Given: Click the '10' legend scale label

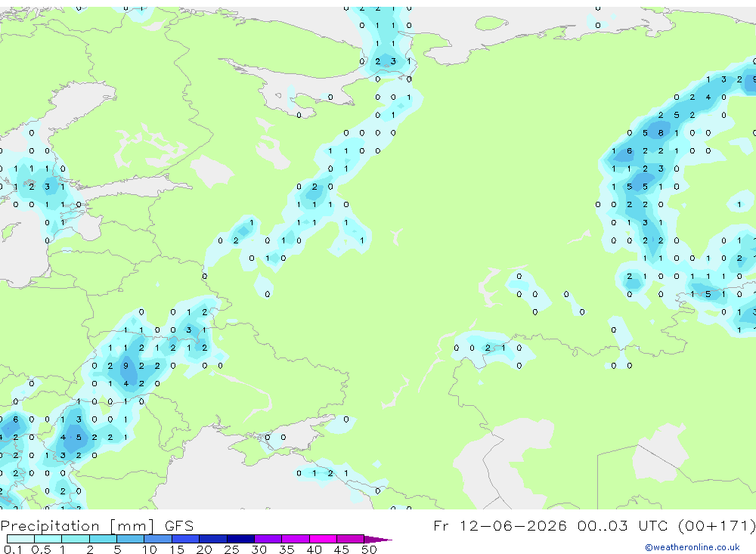Looking at the screenshot, I should coord(150,549).
